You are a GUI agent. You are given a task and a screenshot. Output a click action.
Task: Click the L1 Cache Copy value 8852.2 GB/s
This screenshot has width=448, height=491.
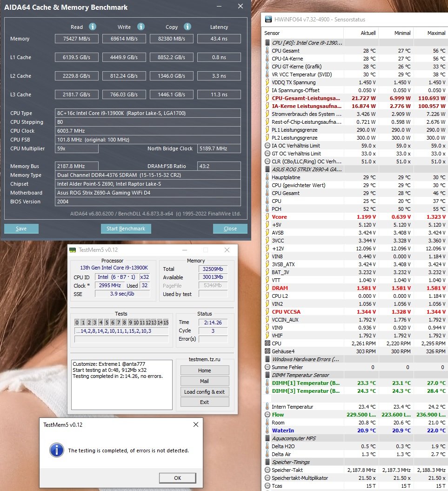[172, 57]
